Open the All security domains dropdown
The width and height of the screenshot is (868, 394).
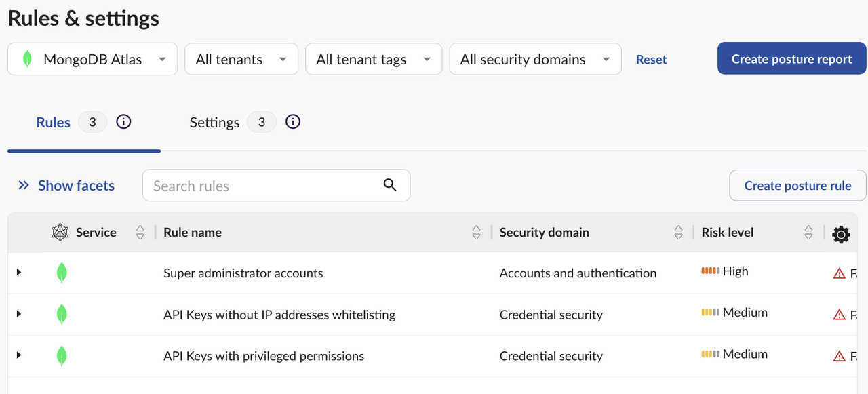(x=535, y=60)
